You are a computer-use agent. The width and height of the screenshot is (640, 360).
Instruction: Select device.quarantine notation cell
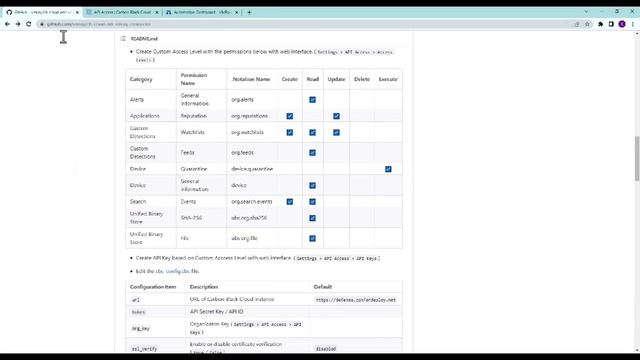[252, 169]
